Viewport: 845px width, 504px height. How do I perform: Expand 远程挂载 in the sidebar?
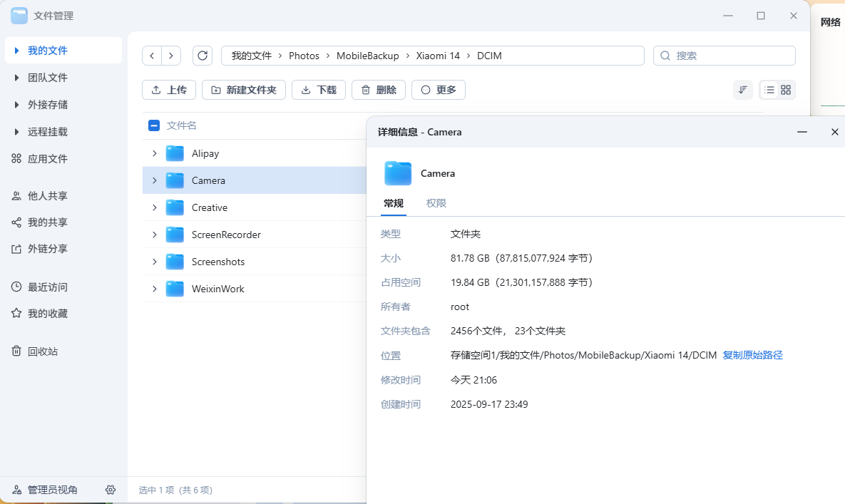point(16,132)
